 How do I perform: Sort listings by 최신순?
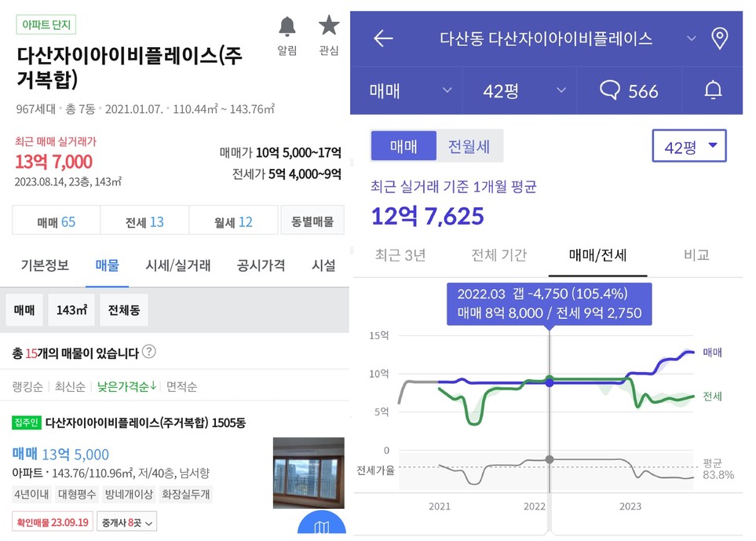tap(70, 386)
